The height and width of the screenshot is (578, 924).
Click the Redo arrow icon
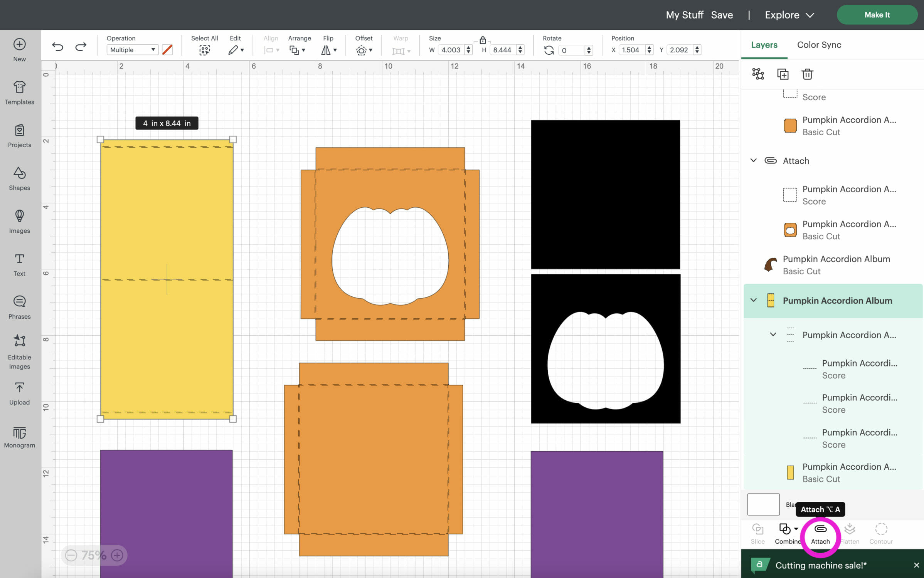(81, 47)
